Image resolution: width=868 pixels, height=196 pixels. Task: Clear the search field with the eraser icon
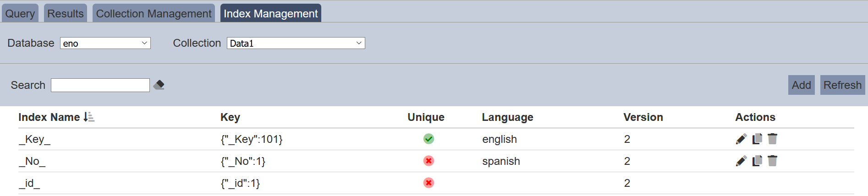coord(159,85)
